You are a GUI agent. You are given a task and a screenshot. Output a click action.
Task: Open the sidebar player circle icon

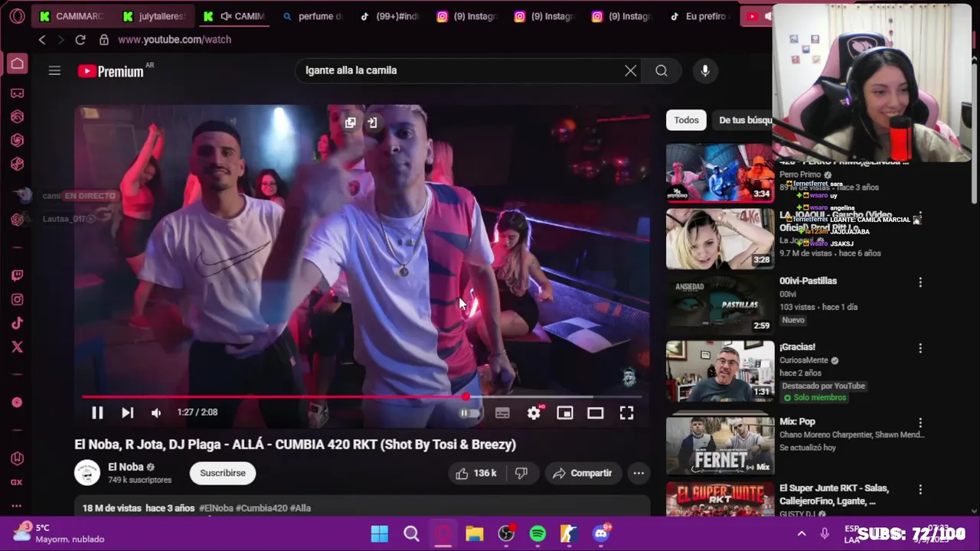(17, 403)
